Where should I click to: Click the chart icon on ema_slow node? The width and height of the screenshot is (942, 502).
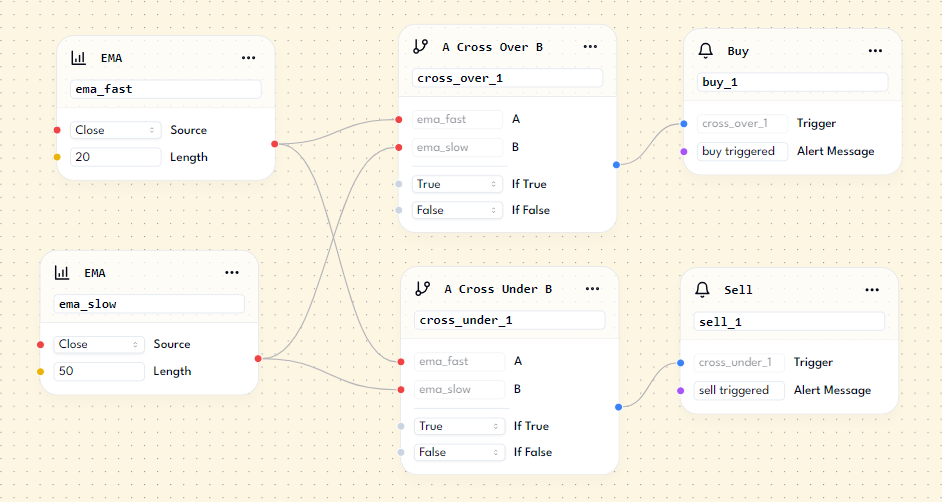tap(62, 272)
